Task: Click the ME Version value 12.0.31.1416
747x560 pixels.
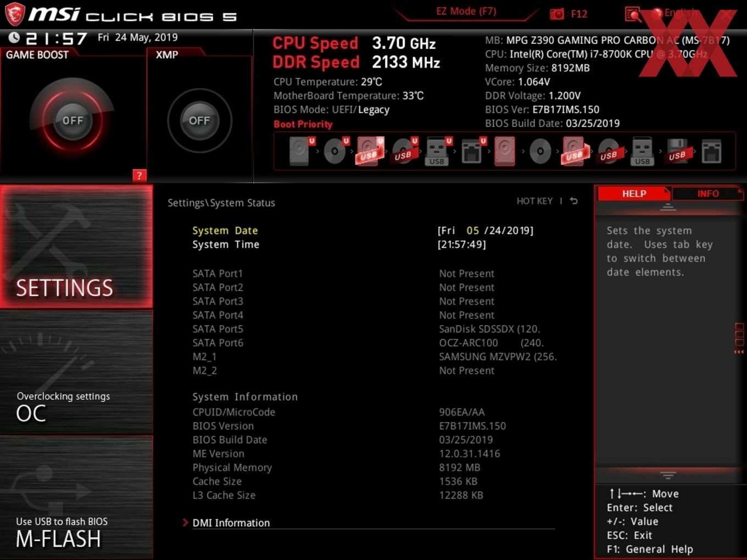Action: 470,453
